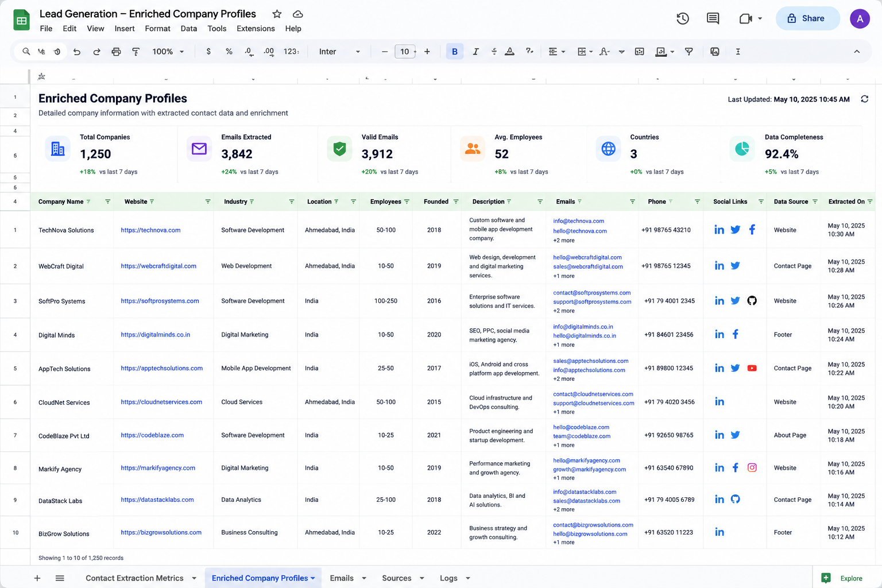Open account avatar A
Viewport: 882px width, 588px height.
pos(860,18)
